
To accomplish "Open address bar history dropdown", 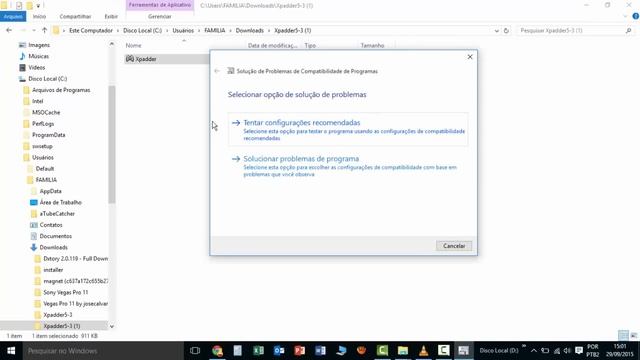I will 496,31.
